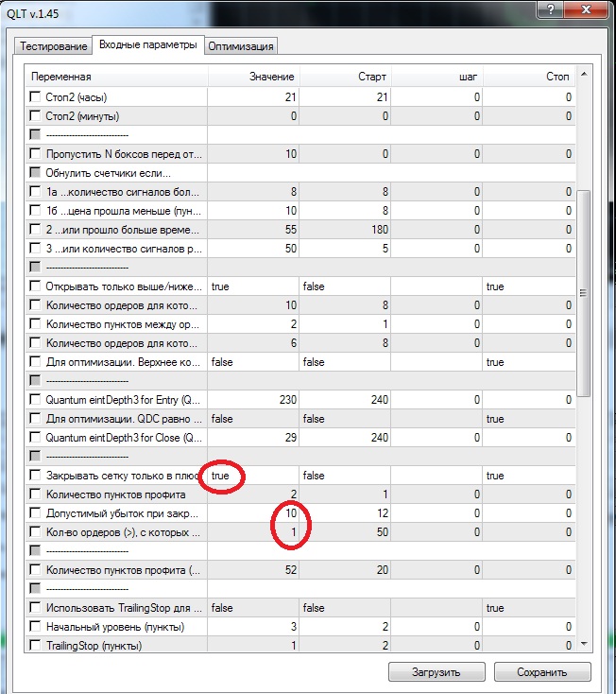Click value 52 for Количество пунктов профита (…
616x694 pixels.
[x=253, y=569]
